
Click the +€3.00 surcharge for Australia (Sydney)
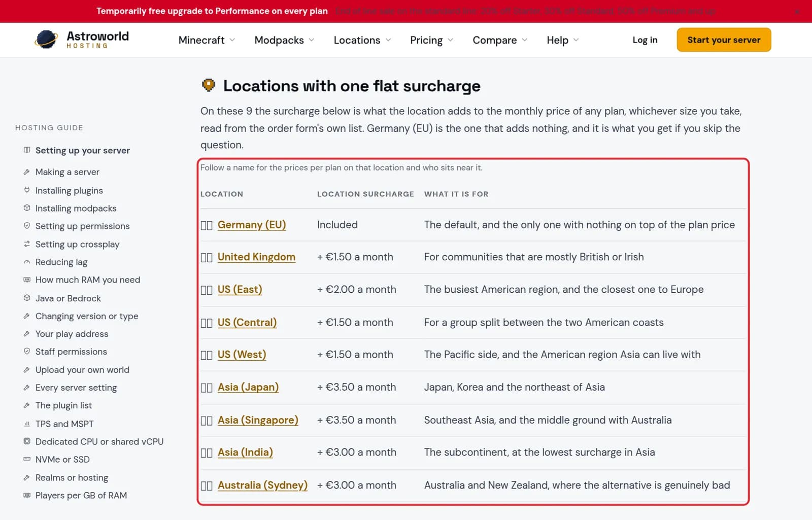click(x=357, y=485)
